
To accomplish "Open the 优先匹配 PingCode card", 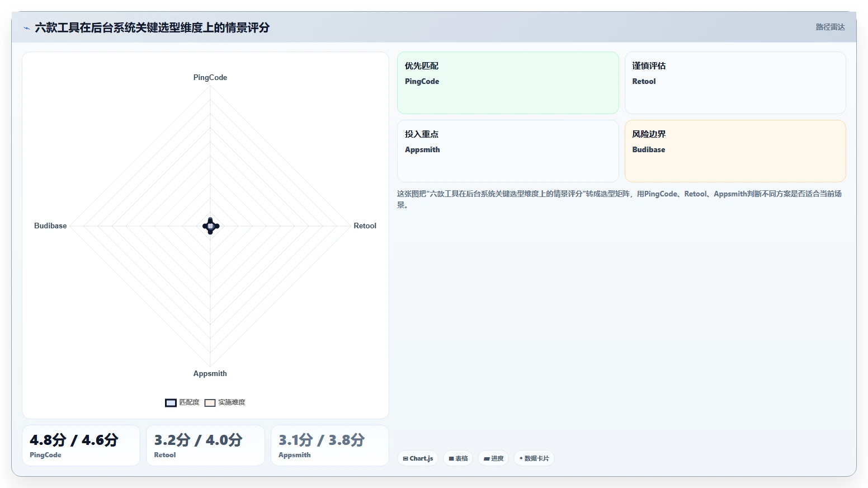I will pos(508,83).
